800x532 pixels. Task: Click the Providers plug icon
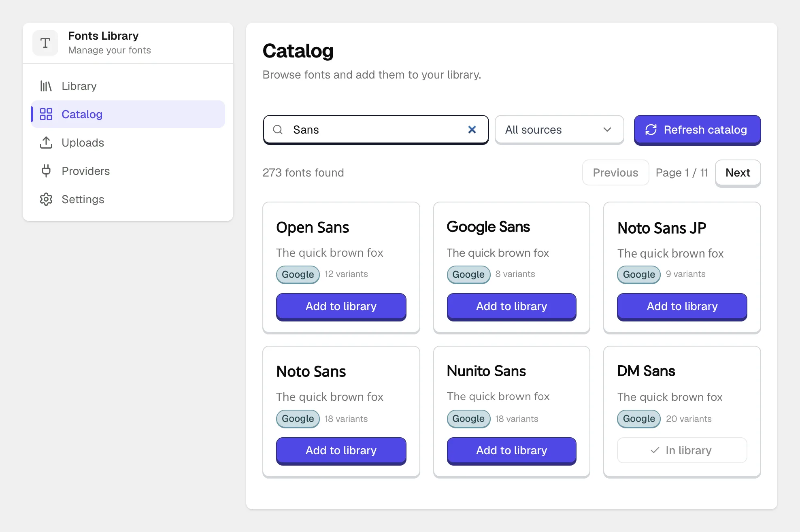coord(46,171)
